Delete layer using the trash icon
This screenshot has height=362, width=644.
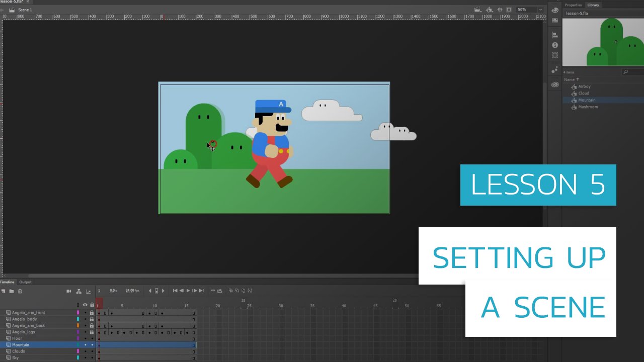click(x=20, y=291)
